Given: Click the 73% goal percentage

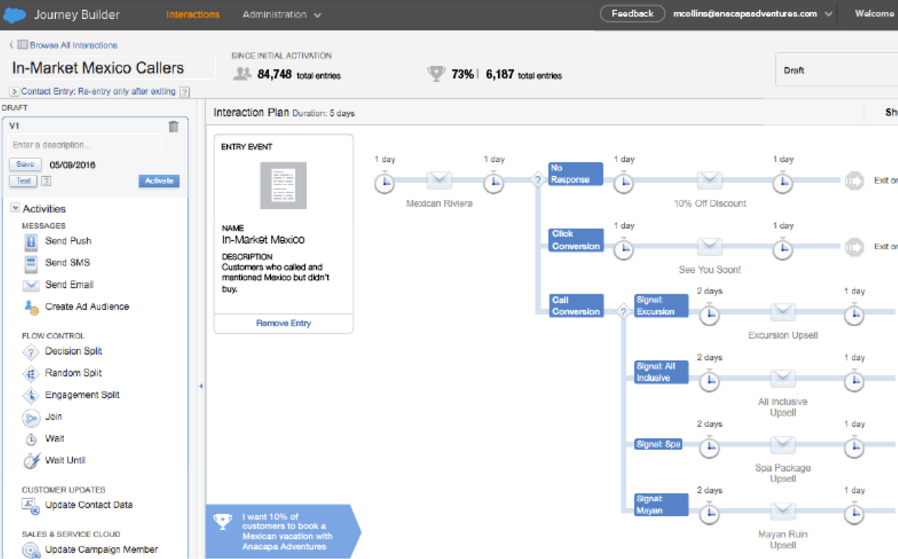Looking at the screenshot, I should [462, 74].
